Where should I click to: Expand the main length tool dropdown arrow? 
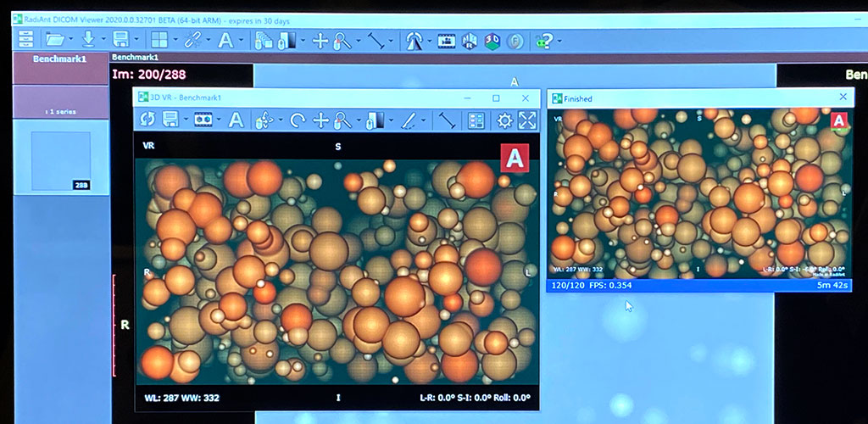click(392, 41)
